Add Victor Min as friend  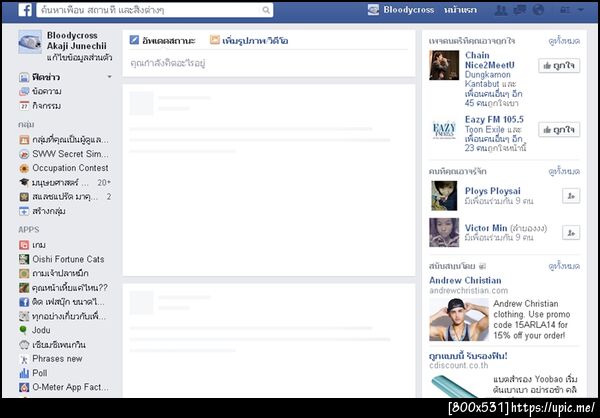(571, 233)
